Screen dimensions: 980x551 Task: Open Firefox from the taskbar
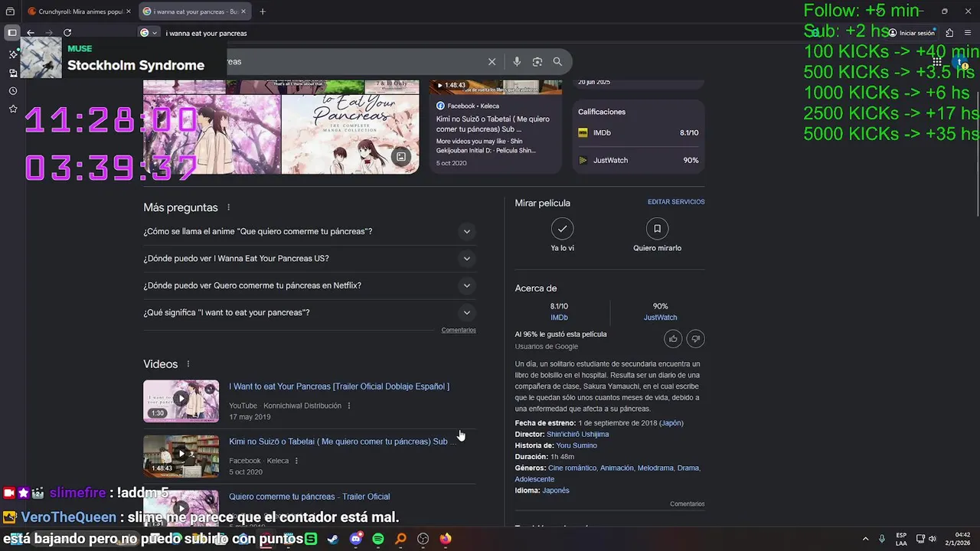(446, 539)
